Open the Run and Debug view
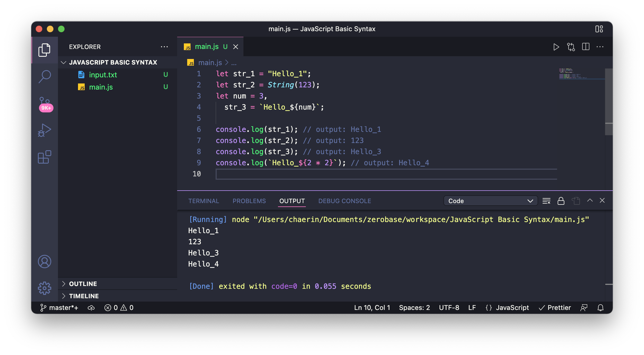The width and height of the screenshot is (644, 355). 45,130
